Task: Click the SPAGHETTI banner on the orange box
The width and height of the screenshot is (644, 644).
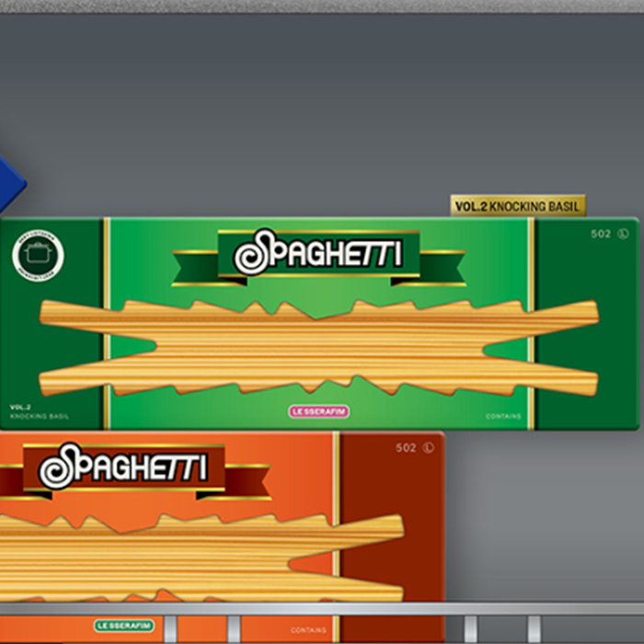Action: click(122, 469)
